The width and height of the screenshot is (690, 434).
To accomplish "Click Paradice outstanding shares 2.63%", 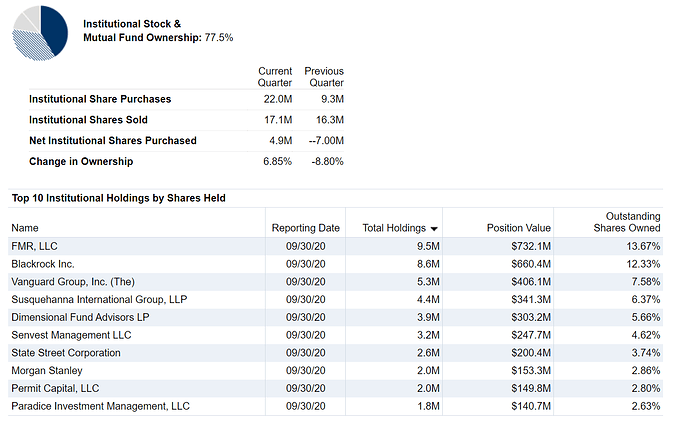I will 646,406.
